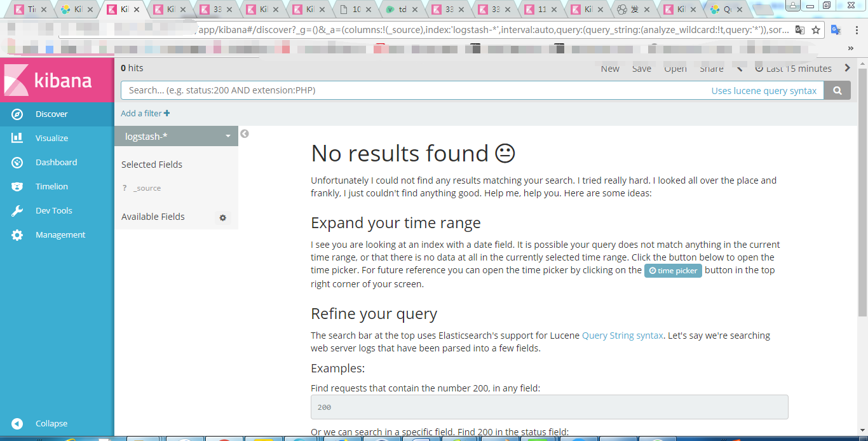Open the Discover section icon
The height and width of the screenshot is (441, 868).
pos(17,114)
